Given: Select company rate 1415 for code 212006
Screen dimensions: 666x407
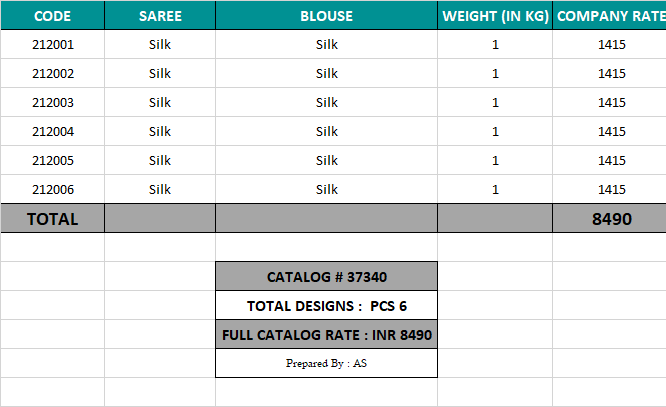Looking at the screenshot, I should tap(610, 189).
